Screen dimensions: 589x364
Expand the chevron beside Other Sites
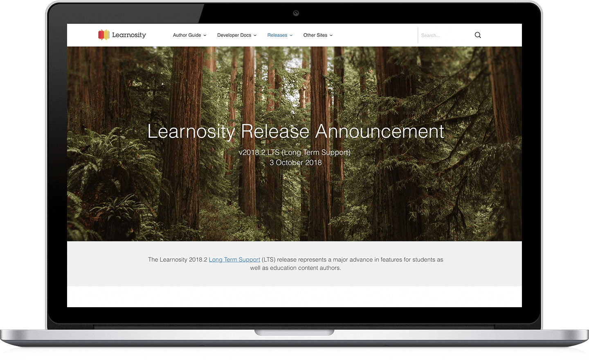click(331, 36)
